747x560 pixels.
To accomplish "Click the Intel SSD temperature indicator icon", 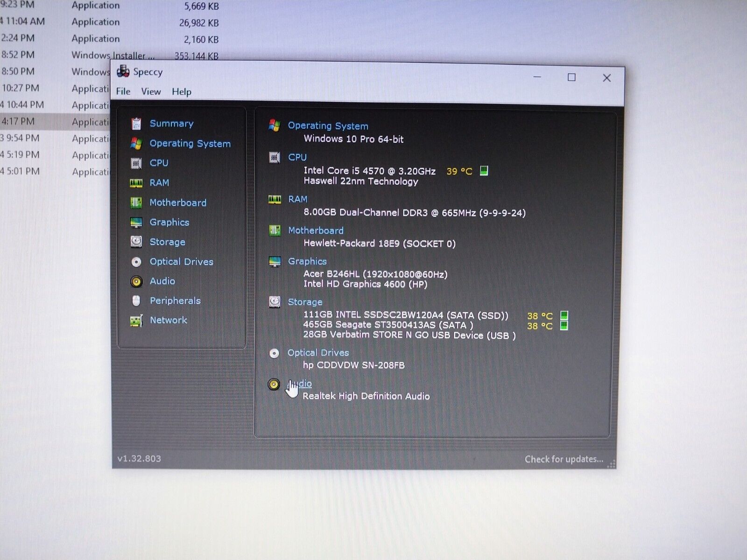I will [564, 316].
